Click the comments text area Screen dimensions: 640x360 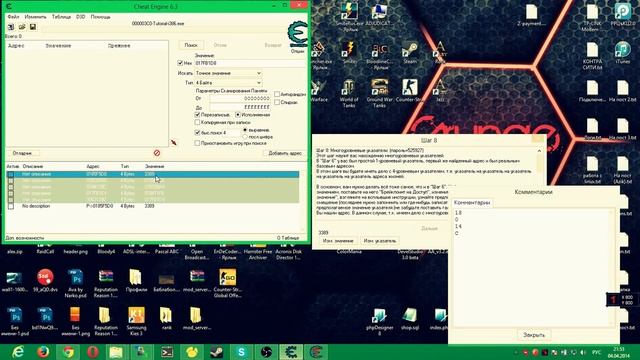(534, 267)
